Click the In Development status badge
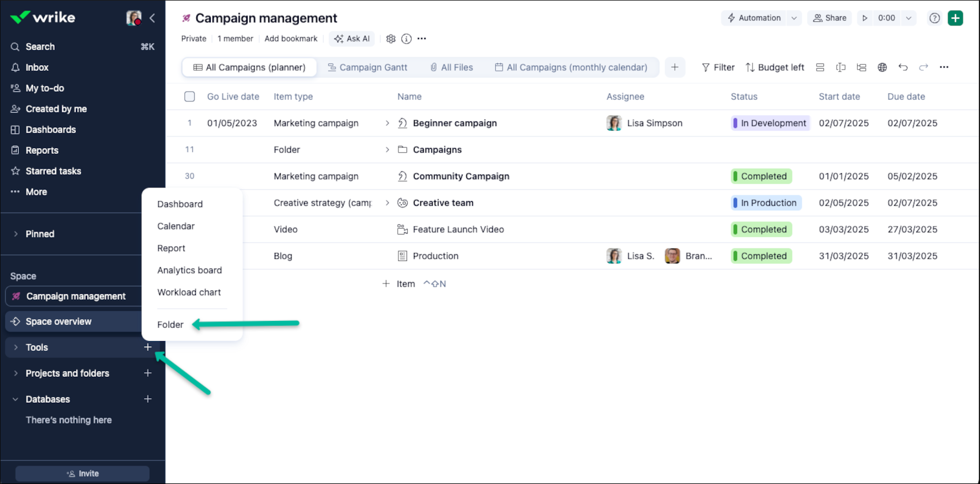Viewport: 980px width, 484px height. (770, 123)
